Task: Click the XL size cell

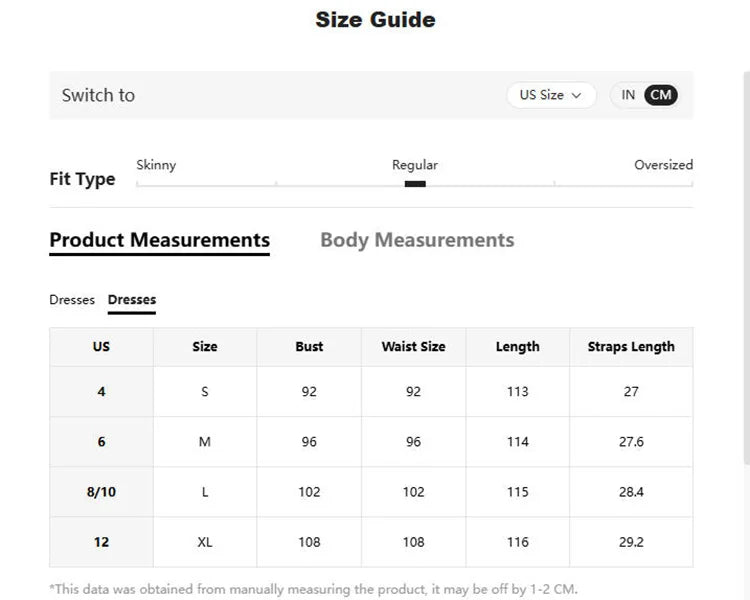Action: [x=205, y=543]
